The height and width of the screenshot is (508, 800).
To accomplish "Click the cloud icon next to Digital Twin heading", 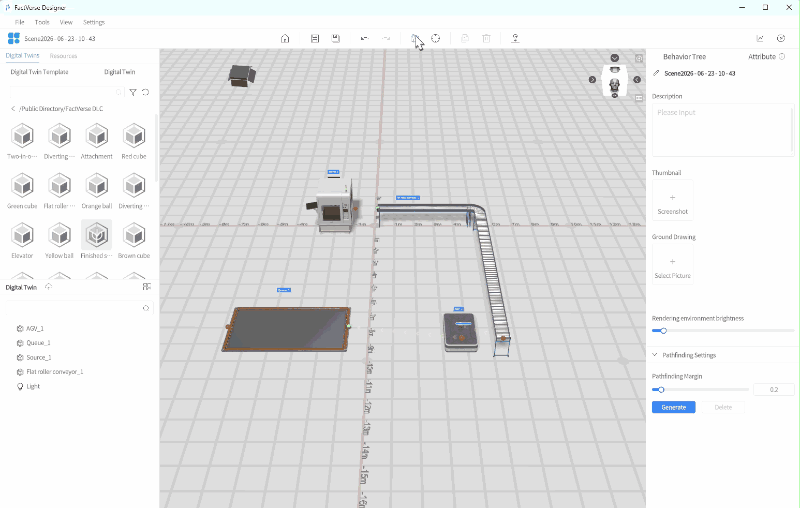I will click(48, 287).
